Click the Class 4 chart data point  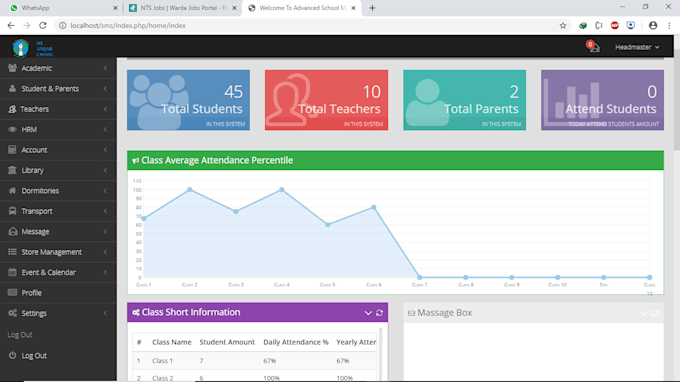pos(282,190)
